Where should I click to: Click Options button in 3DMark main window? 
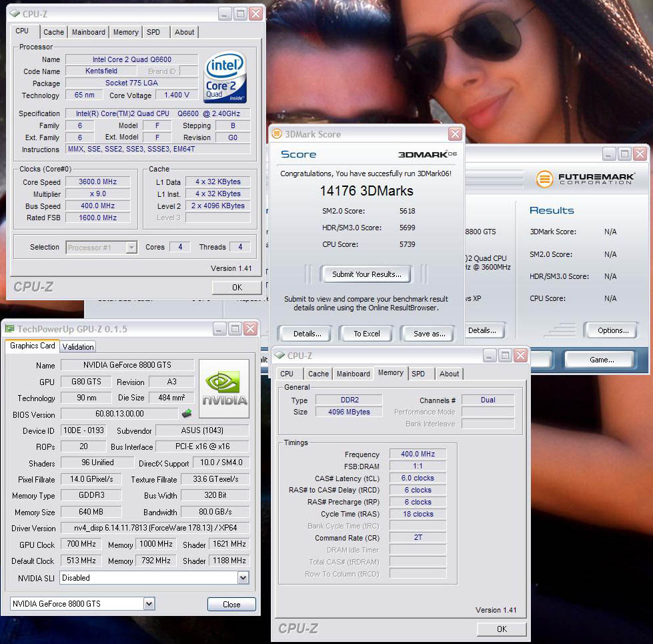[612, 330]
